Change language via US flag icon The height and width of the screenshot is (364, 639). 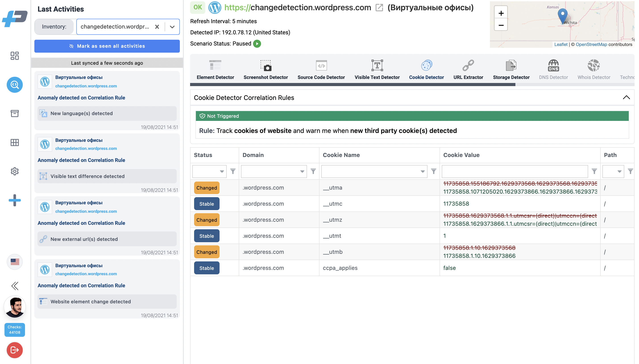click(15, 262)
